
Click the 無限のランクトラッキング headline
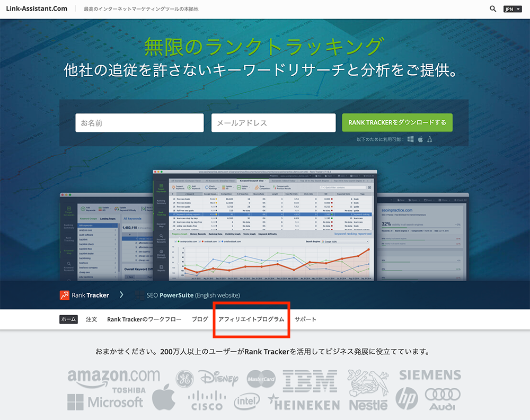tap(264, 47)
